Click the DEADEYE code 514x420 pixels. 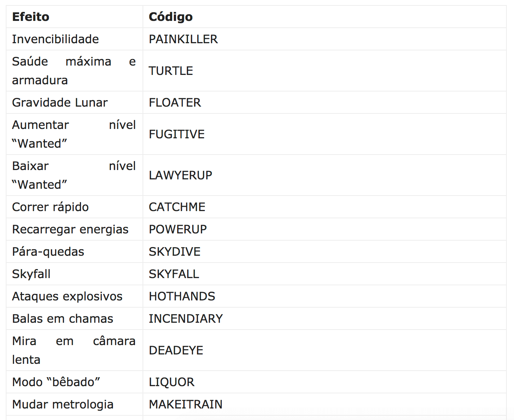[x=176, y=350]
